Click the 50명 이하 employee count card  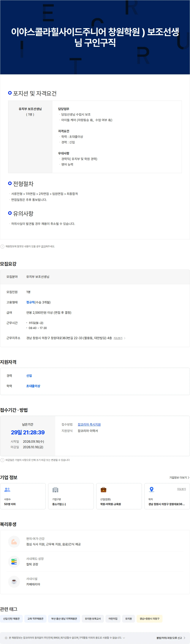click(x=23, y=496)
